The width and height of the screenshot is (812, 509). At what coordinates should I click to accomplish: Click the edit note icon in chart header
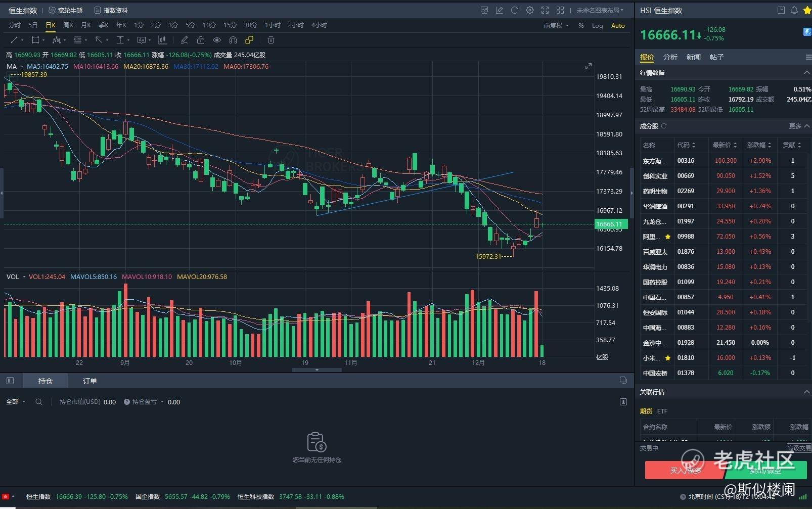500,10
